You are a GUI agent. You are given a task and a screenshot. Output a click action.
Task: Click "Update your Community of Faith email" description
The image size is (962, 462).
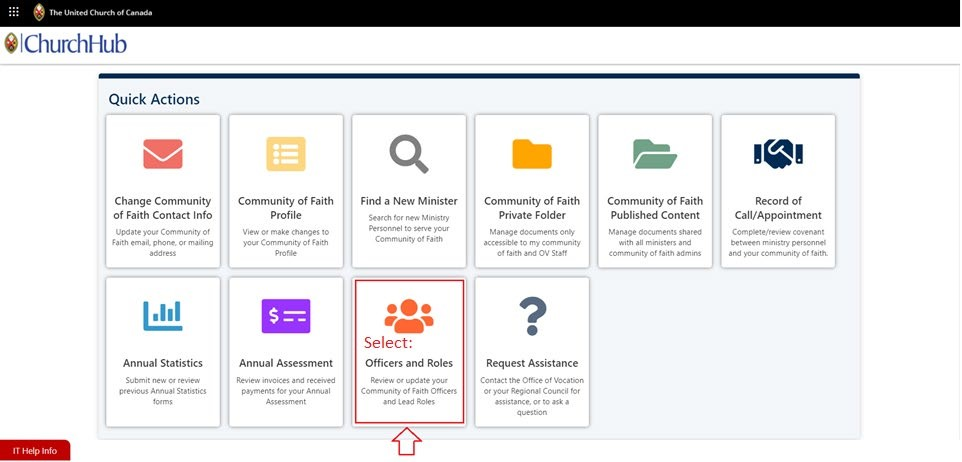pyautogui.click(x=163, y=242)
